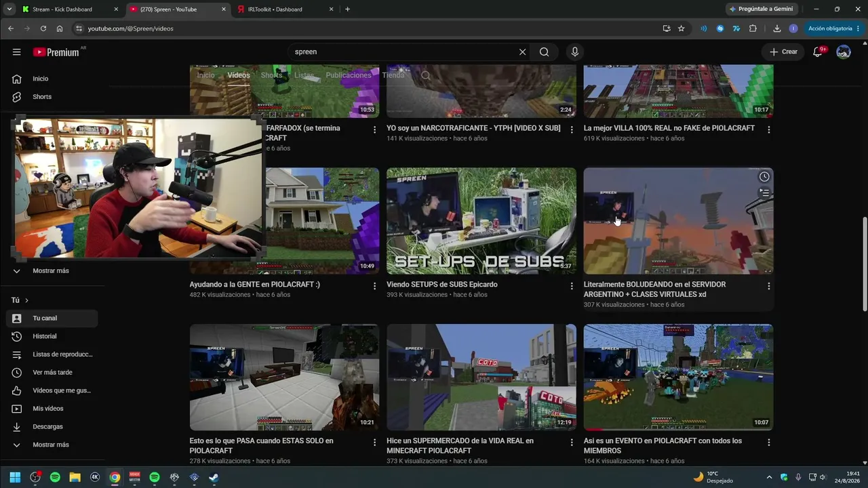This screenshot has width=868, height=488.
Task: Go to the YouTube Premium home logo
Action: [56, 52]
